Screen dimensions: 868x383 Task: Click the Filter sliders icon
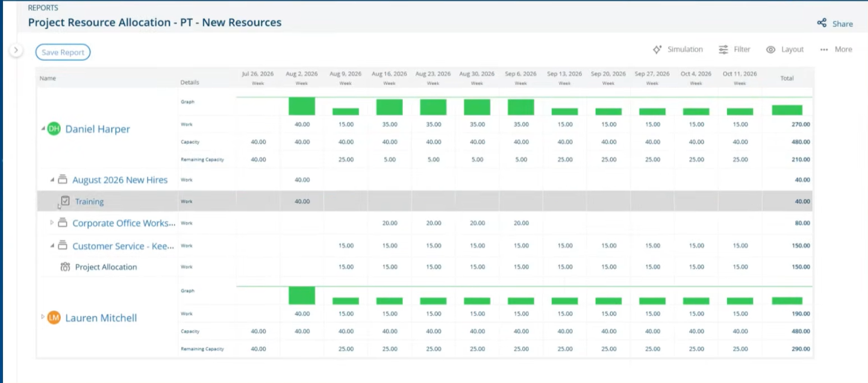coord(723,49)
